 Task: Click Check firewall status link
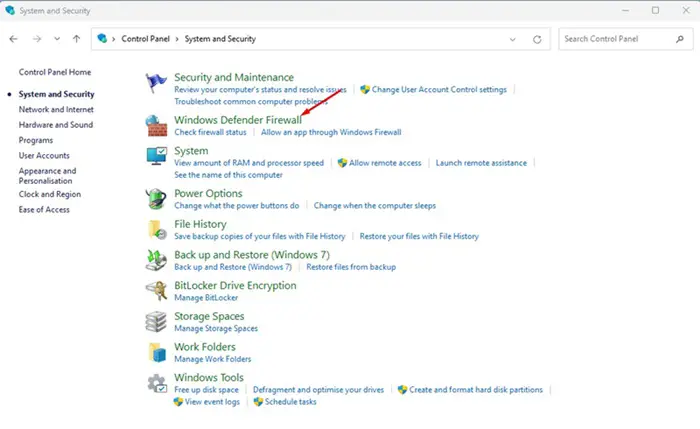point(210,132)
